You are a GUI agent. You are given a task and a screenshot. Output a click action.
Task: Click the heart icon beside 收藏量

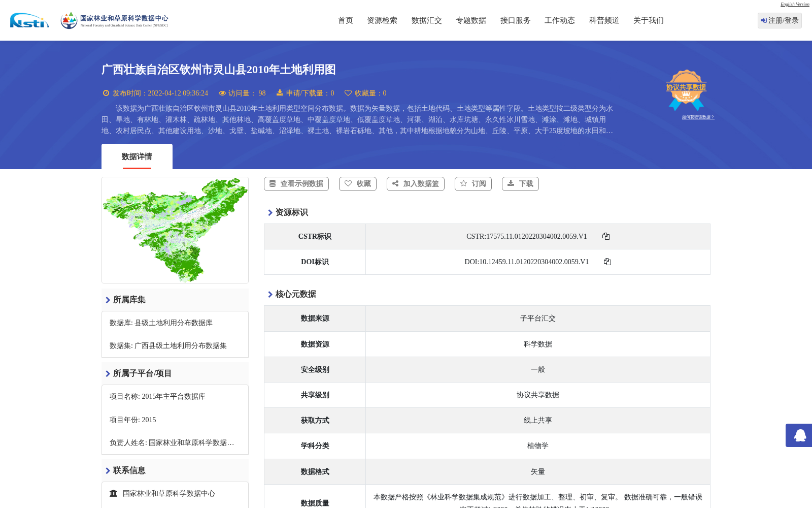[x=348, y=93]
